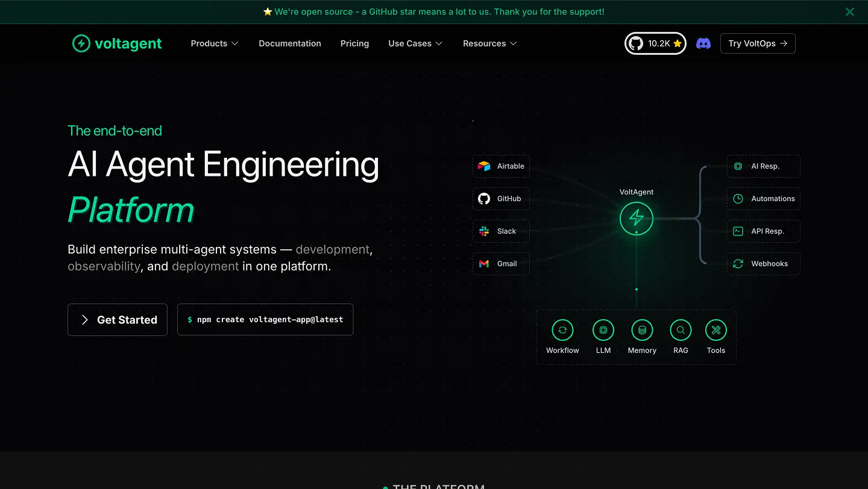868x489 pixels.
Task: Click the voltagent lightning logo icon
Action: [81, 43]
